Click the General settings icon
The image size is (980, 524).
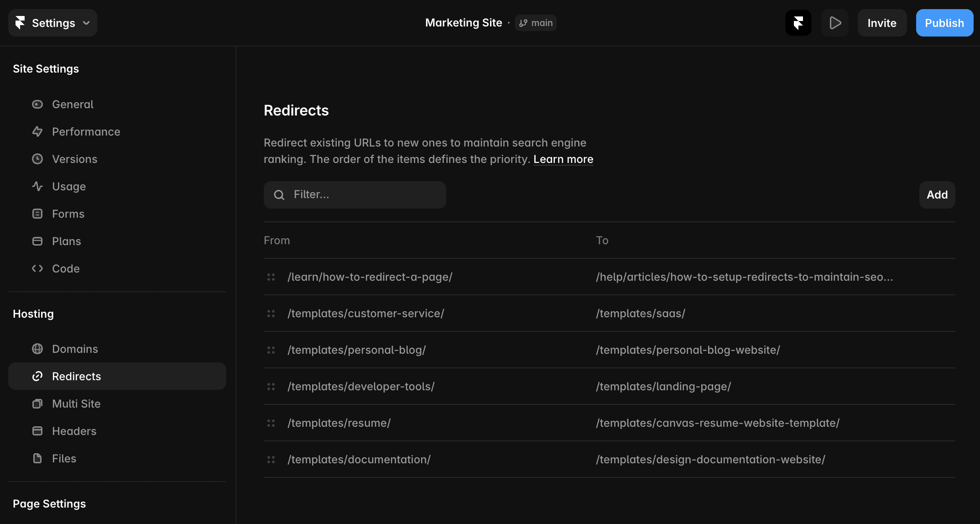click(37, 105)
